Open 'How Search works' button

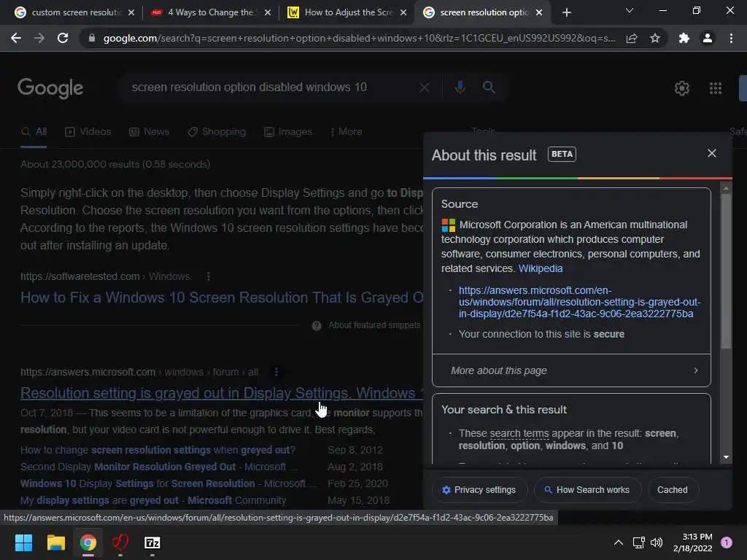(587, 490)
